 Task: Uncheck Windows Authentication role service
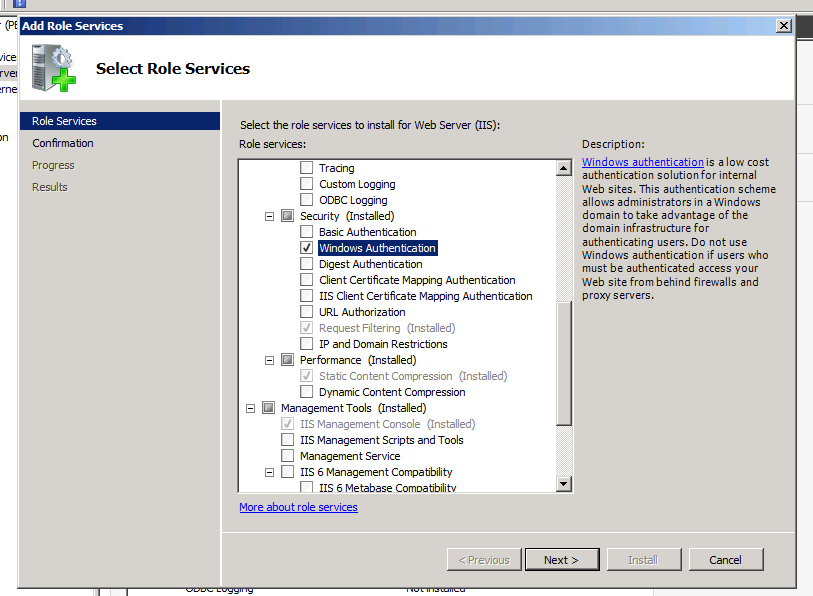pyautogui.click(x=307, y=248)
